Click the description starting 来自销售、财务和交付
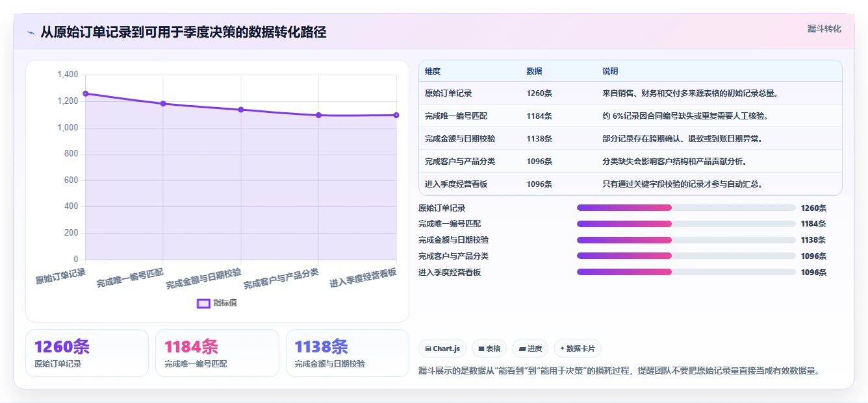868x403 pixels. coord(690,93)
